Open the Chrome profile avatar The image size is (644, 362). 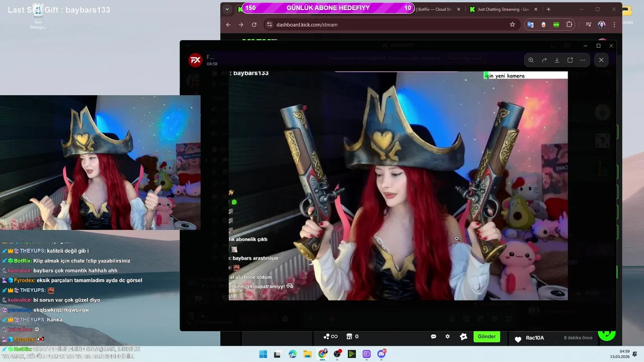(602, 25)
